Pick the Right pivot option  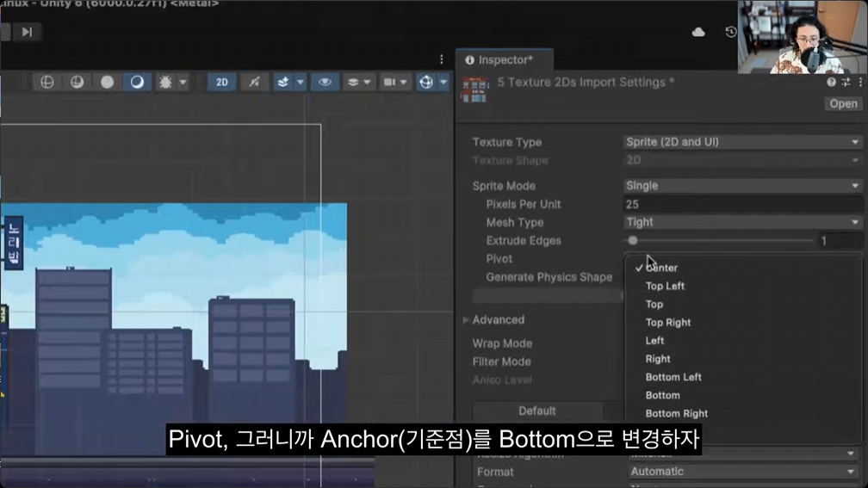click(741, 359)
